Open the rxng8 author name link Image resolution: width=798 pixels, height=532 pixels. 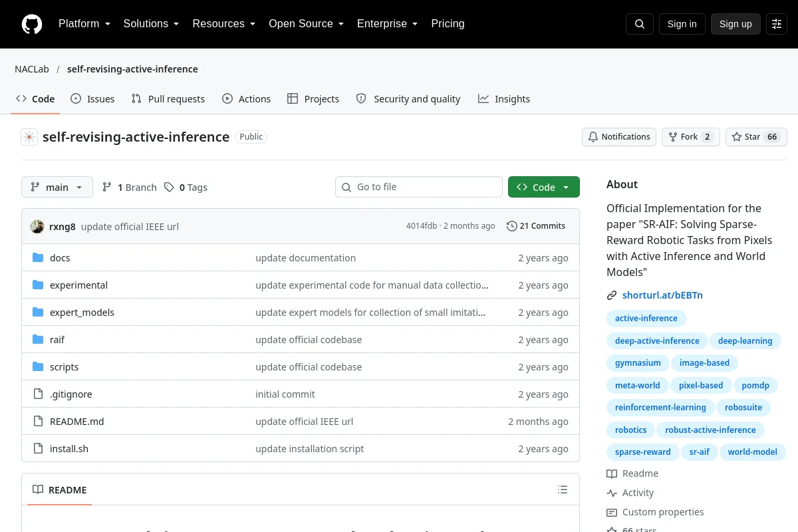pyautogui.click(x=63, y=227)
